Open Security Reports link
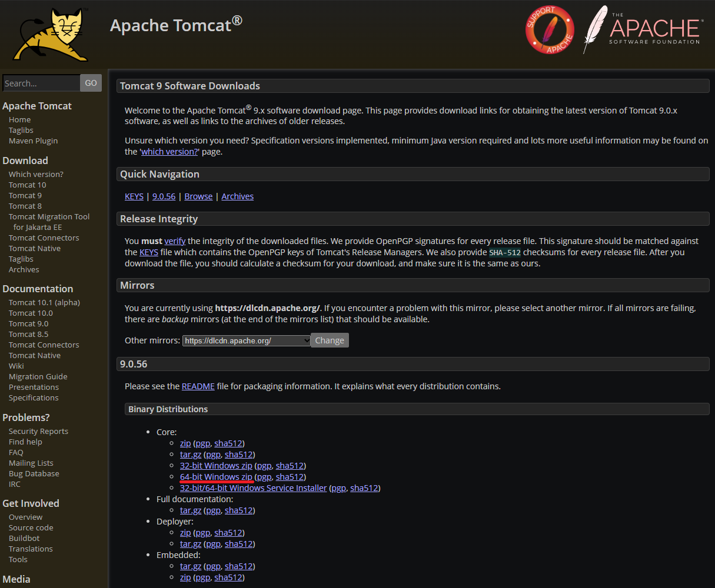Viewport: 715px width, 588px height. (38, 431)
